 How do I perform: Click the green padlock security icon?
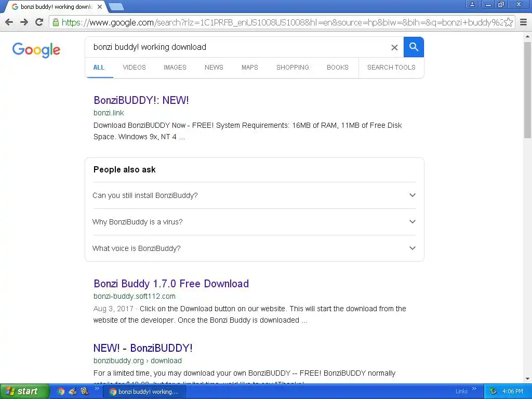[56, 22]
